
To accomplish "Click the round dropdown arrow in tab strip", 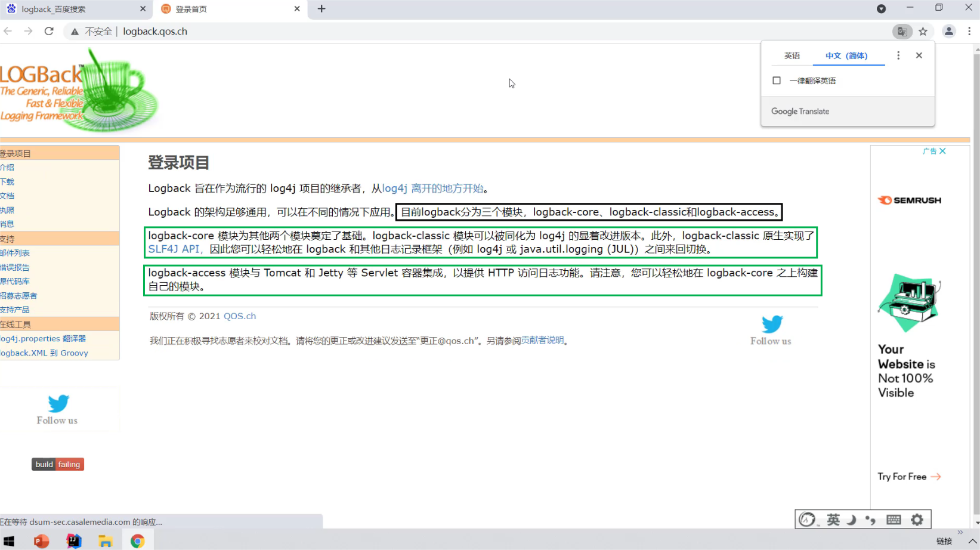I will tap(881, 9).
